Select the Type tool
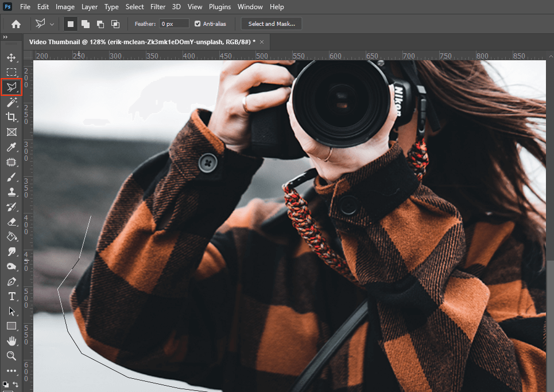This screenshot has width=554, height=392. 11,296
